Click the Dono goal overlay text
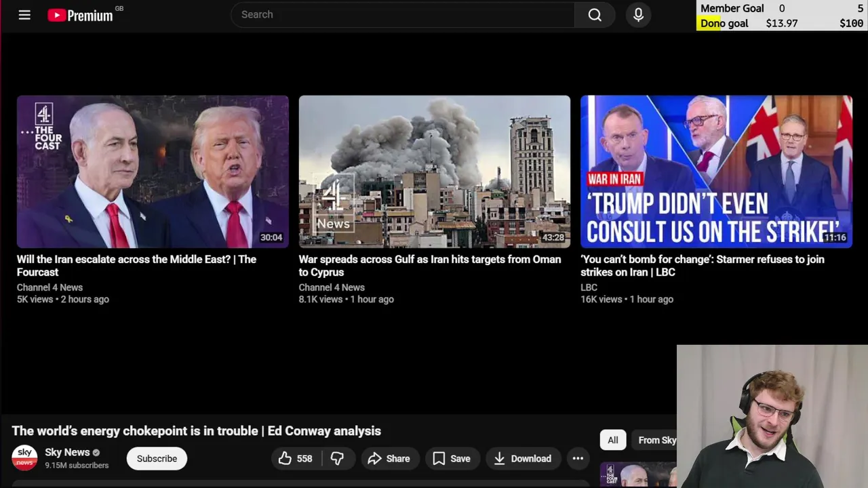The height and width of the screenshot is (488, 868). click(x=724, y=23)
